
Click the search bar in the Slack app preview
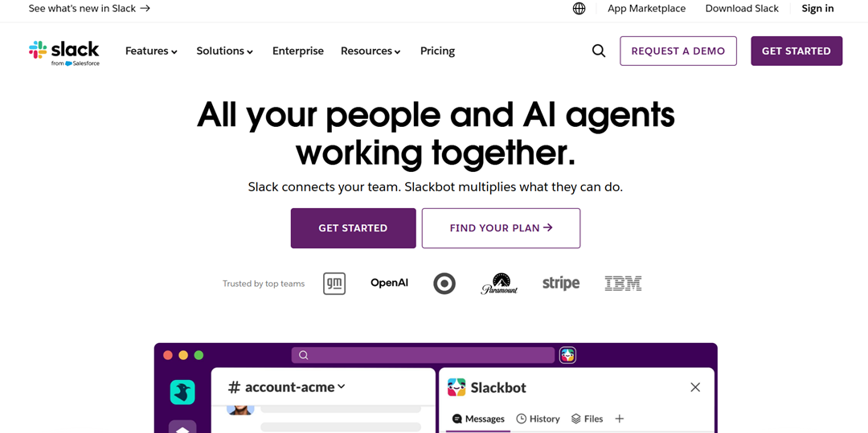tap(423, 355)
